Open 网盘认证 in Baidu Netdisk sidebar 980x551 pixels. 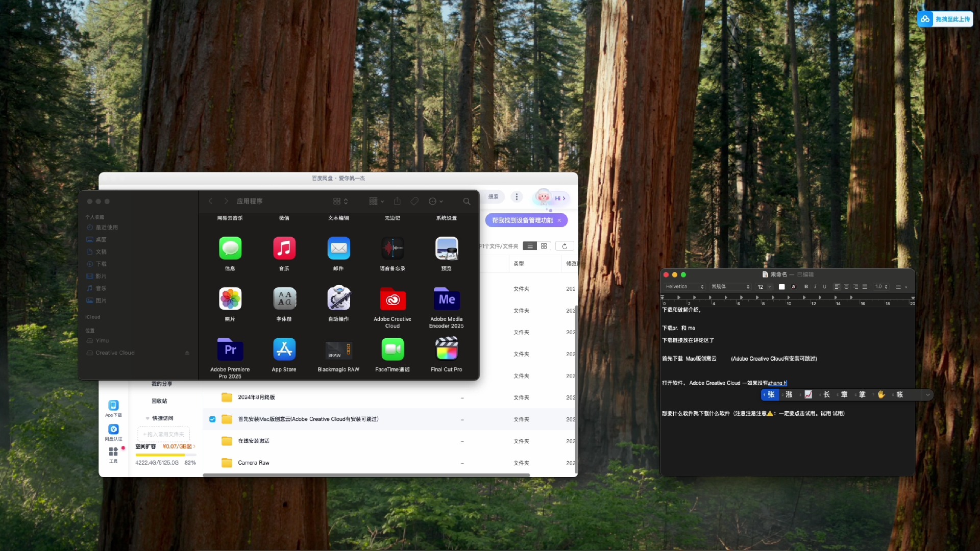(x=113, y=432)
